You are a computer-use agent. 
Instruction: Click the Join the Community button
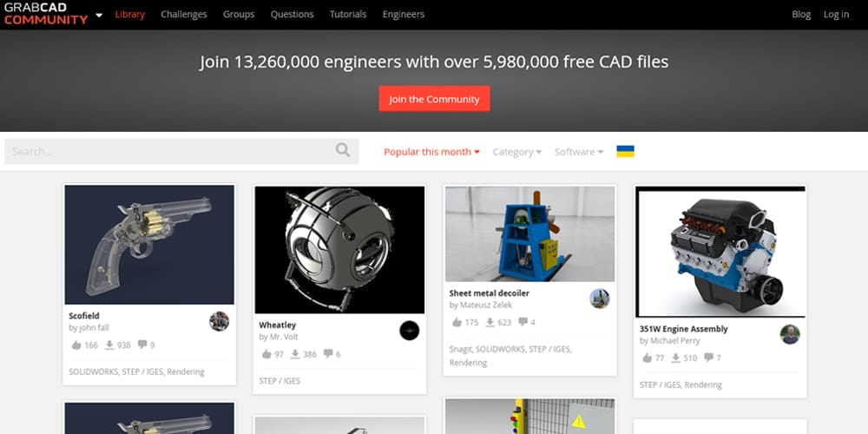(x=434, y=99)
